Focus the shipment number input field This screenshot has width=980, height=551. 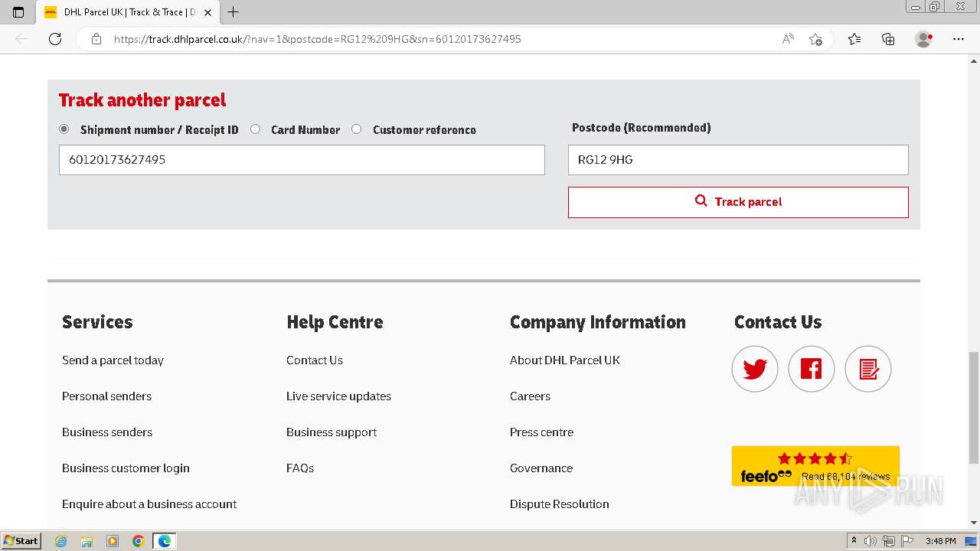click(302, 160)
